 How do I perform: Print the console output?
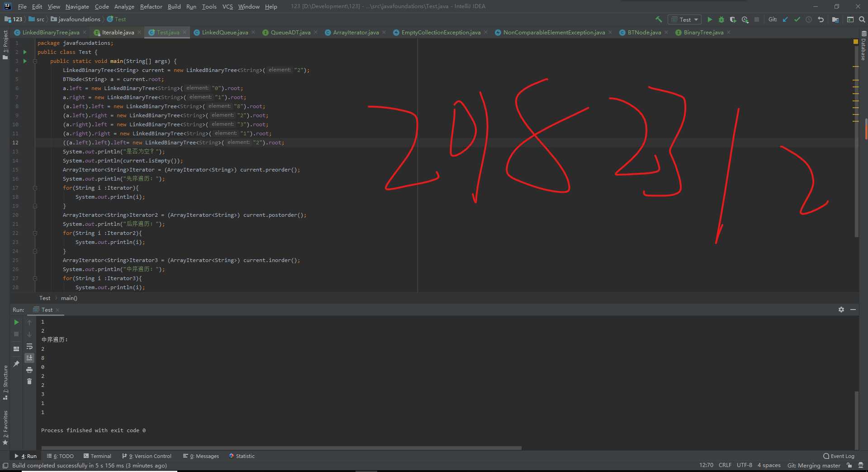pyautogui.click(x=29, y=370)
